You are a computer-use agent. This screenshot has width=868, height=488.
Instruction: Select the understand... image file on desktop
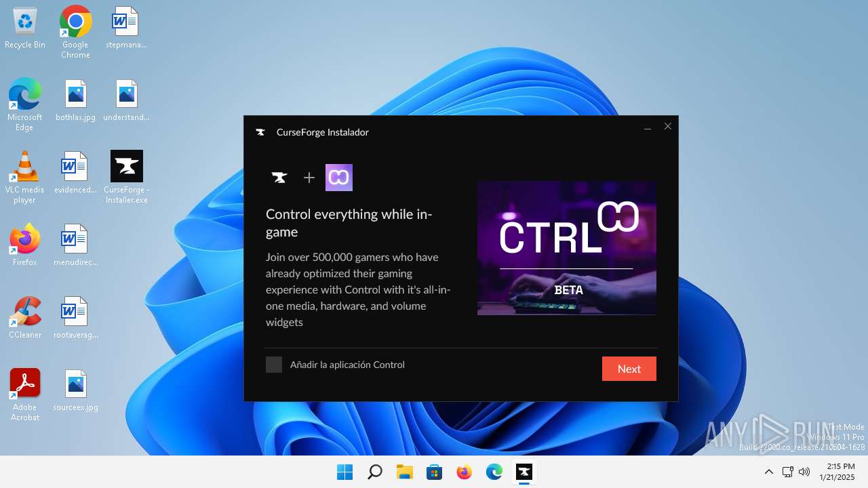pyautogui.click(x=126, y=100)
